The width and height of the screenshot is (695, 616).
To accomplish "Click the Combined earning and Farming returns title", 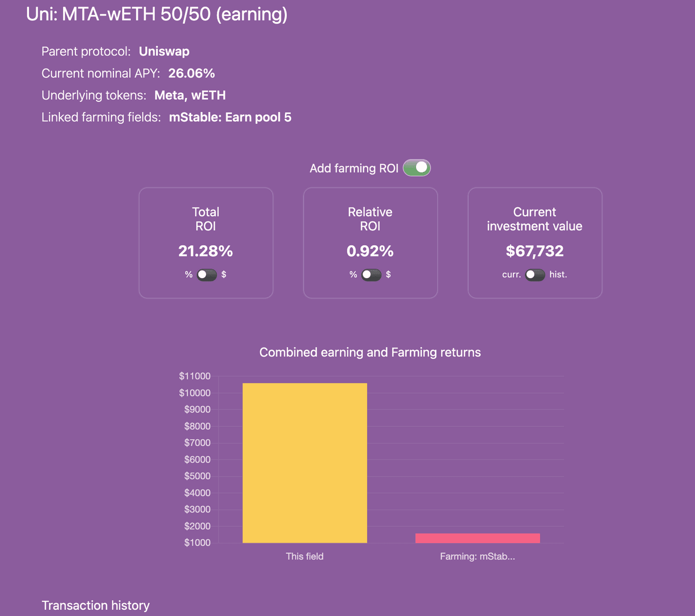I will point(370,352).
